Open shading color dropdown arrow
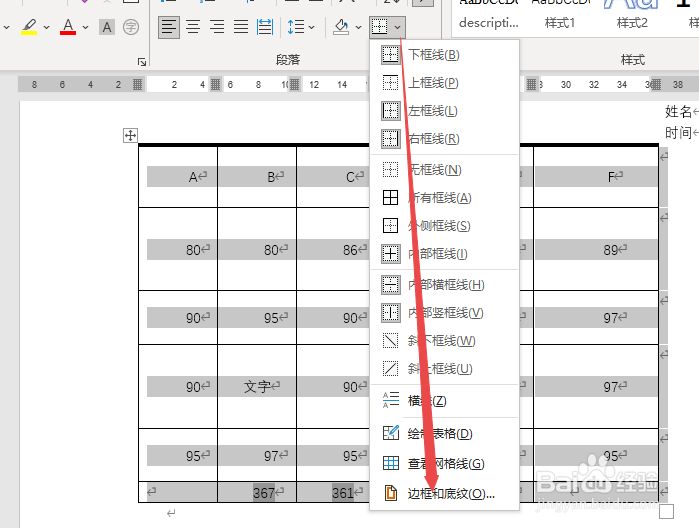The width and height of the screenshot is (699, 528). coord(358,27)
